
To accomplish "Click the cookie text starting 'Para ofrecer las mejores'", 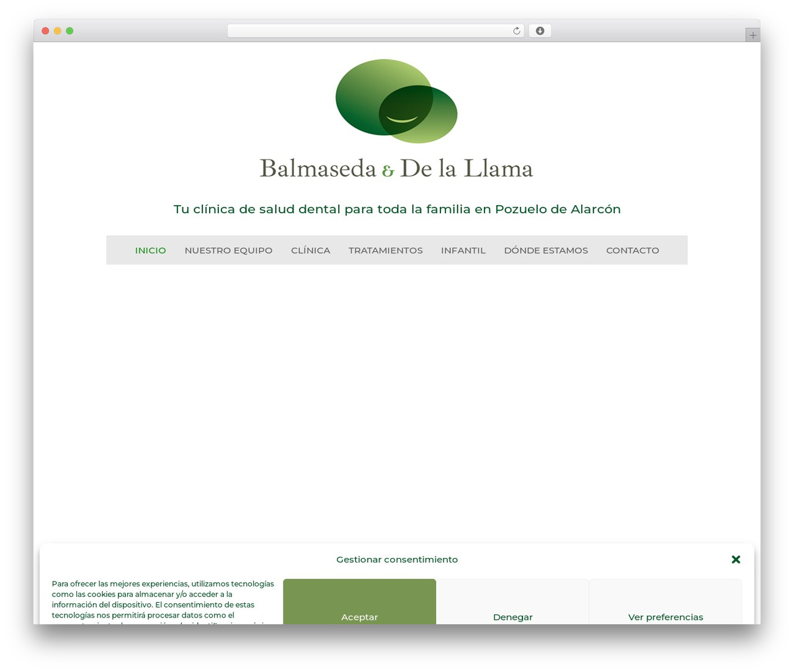I will coord(163,602).
